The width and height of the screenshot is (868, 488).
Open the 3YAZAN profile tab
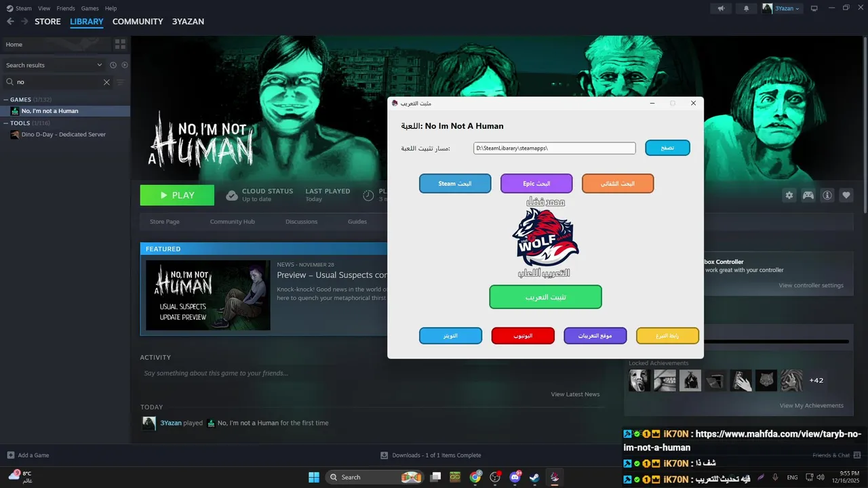tap(188, 22)
